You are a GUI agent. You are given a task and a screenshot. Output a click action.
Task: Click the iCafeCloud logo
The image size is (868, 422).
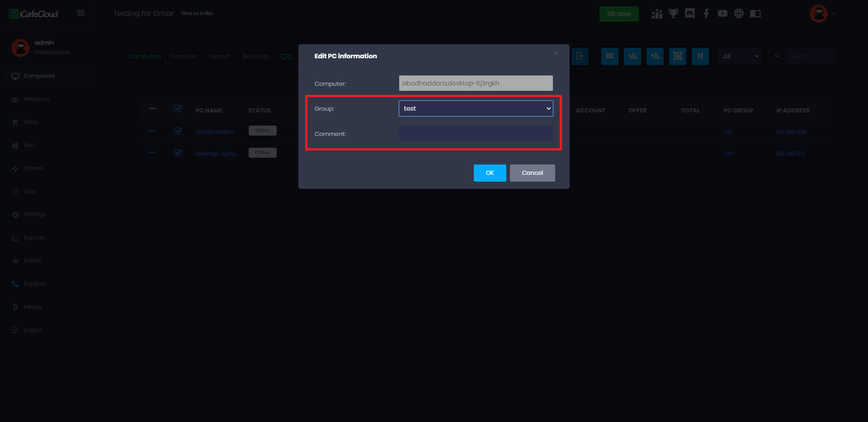tap(33, 14)
